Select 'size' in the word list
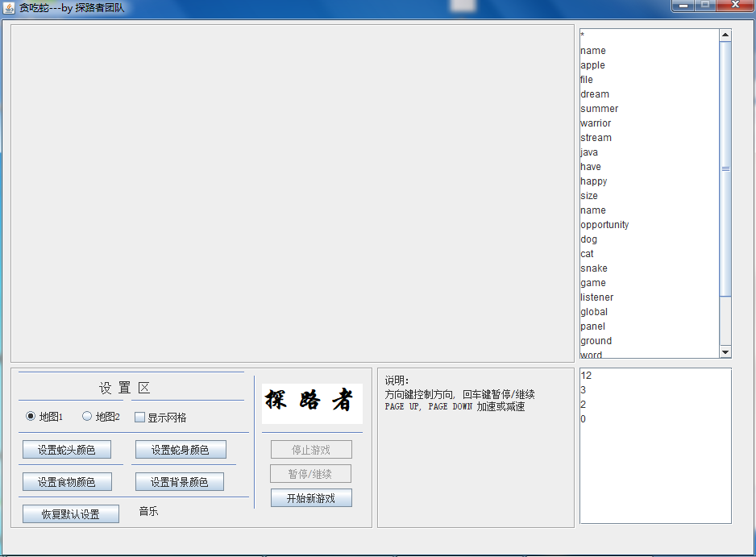The image size is (756, 557). point(588,196)
